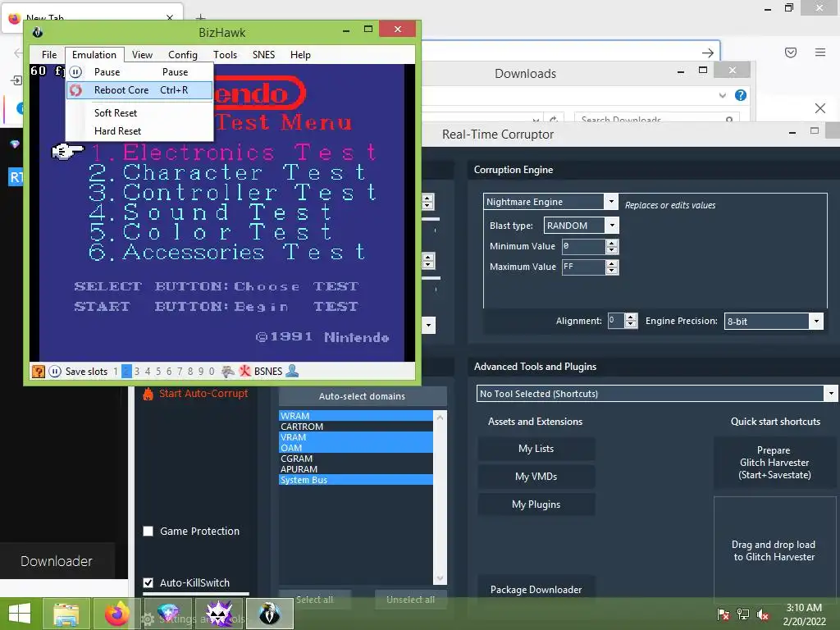Screen dimensions: 840x630
Task: Click the gray dog icon in BizHawk status bar
Action: (x=228, y=372)
